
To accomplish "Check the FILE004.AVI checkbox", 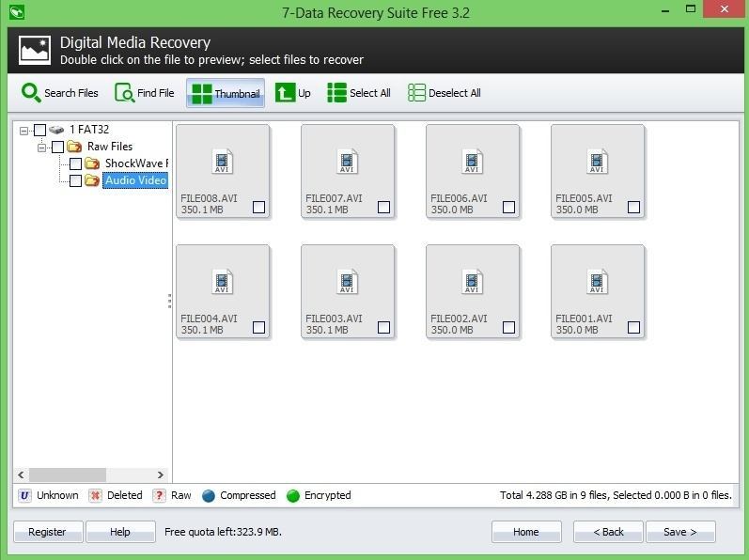I will click(258, 328).
